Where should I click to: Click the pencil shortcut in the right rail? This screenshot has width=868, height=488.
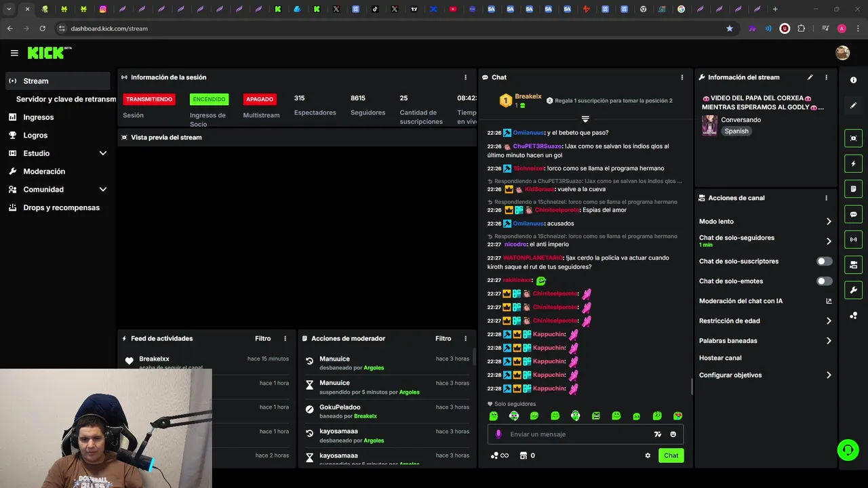(853, 105)
